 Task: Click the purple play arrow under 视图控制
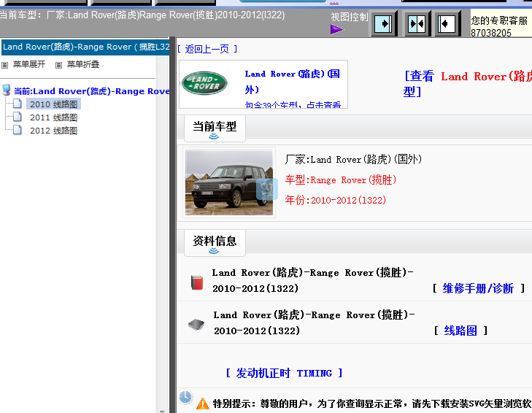337,29
